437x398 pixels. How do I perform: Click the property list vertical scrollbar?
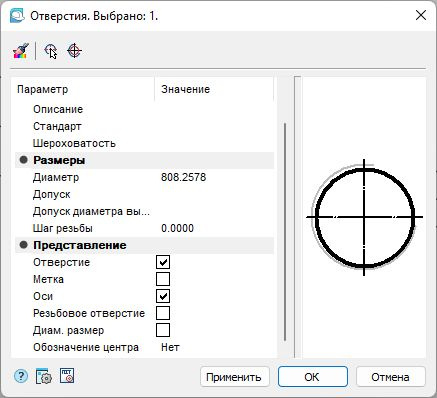(x=285, y=232)
